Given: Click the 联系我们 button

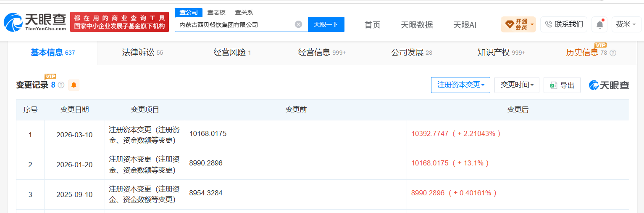Looking at the screenshot, I should 564,24.
